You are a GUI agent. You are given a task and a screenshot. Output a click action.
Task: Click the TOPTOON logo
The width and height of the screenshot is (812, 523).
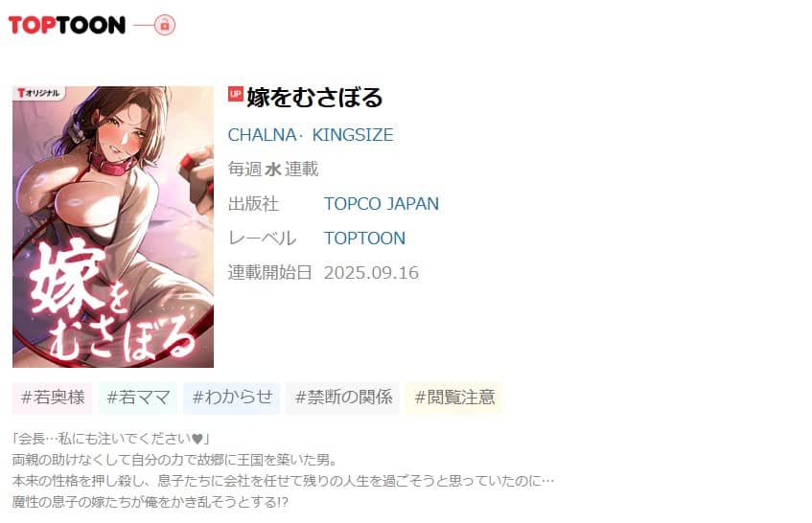(x=67, y=25)
